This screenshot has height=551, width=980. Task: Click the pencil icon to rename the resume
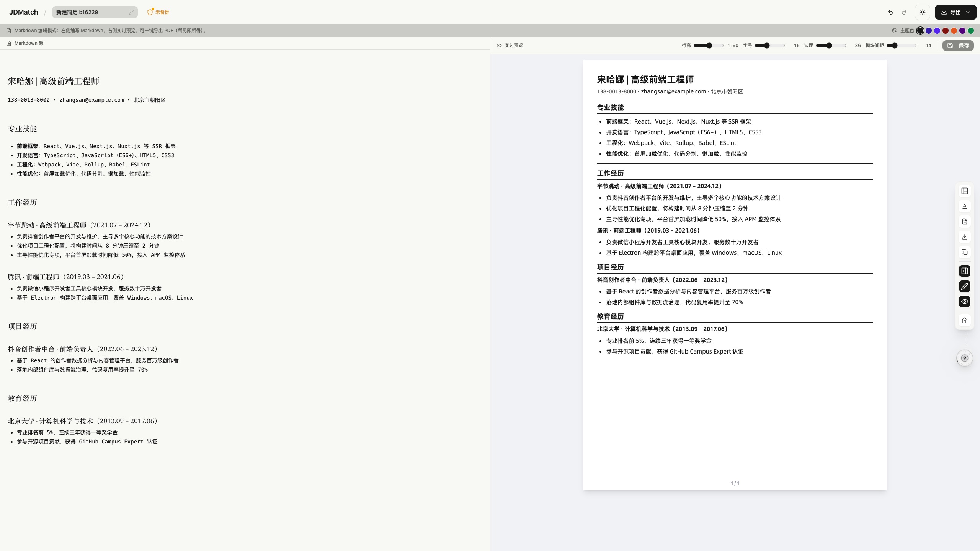[x=131, y=12]
